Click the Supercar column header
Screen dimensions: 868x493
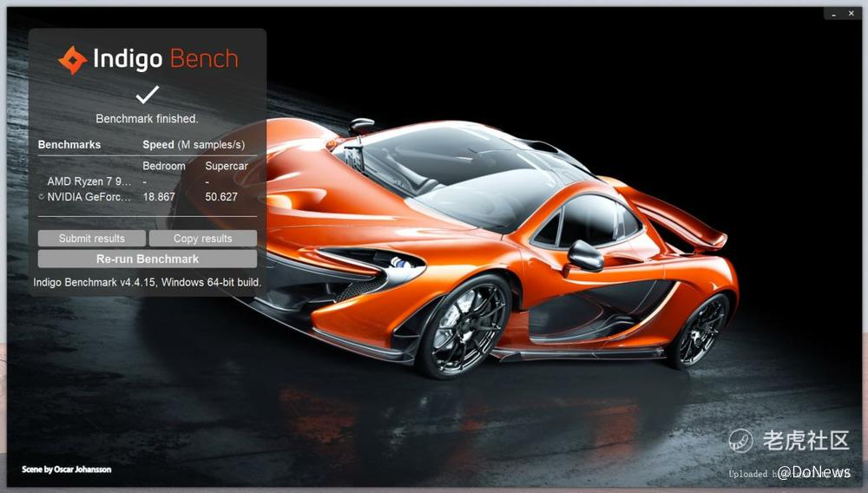pos(227,166)
